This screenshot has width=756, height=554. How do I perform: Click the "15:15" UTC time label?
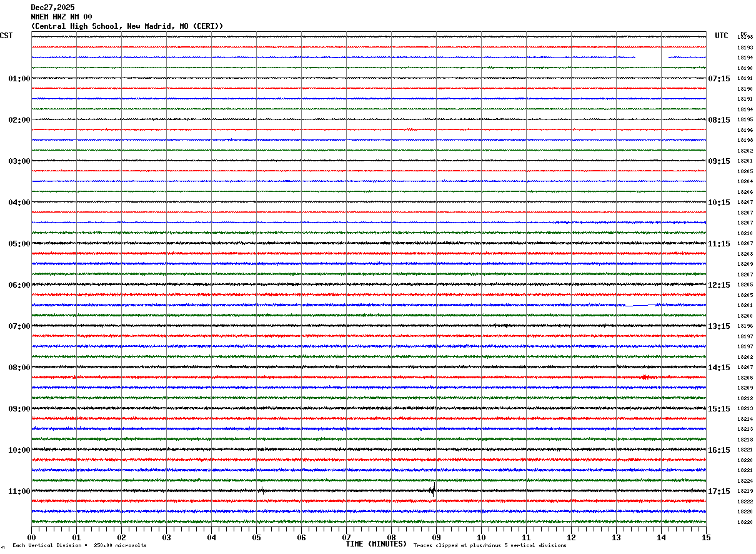[720, 409]
